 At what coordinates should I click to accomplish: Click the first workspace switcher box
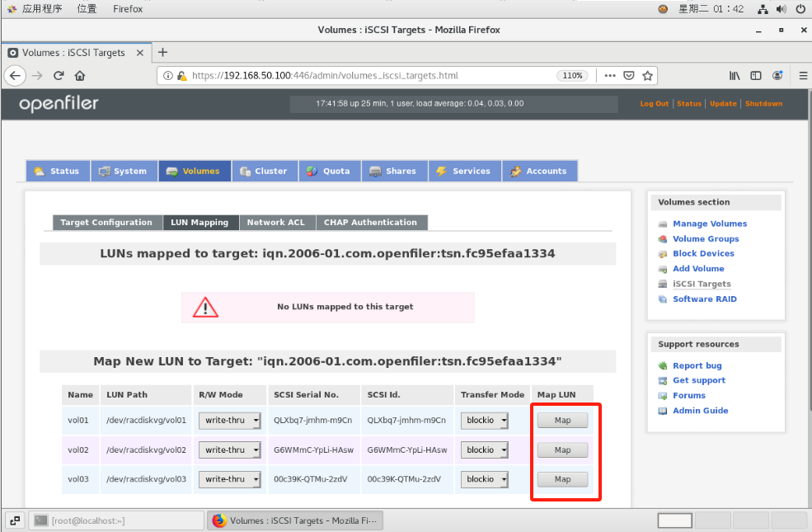(x=675, y=520)
